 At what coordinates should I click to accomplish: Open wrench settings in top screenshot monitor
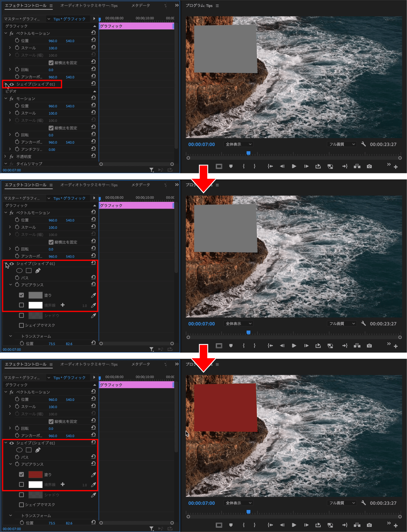click(x=363, y=144)
